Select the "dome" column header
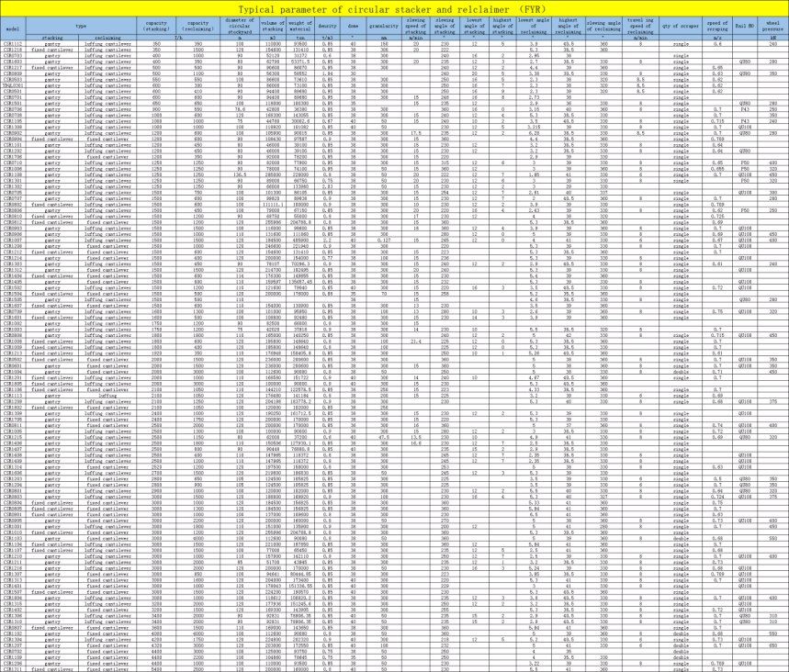The height and width of the screenshot is (672, 789). (x=355, y=27)
